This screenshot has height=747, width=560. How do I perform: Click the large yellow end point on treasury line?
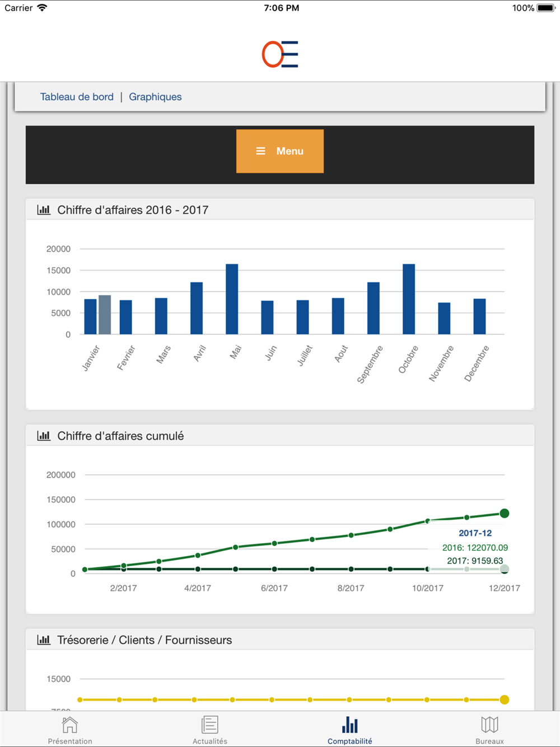[505, 699]
